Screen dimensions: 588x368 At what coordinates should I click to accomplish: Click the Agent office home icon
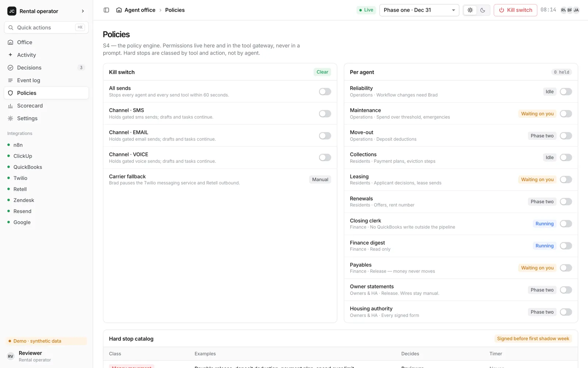[119, 10]
